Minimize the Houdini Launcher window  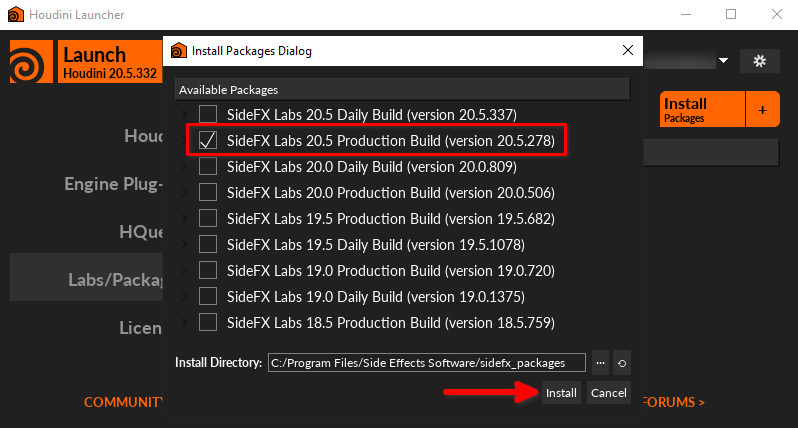[686, 14]
